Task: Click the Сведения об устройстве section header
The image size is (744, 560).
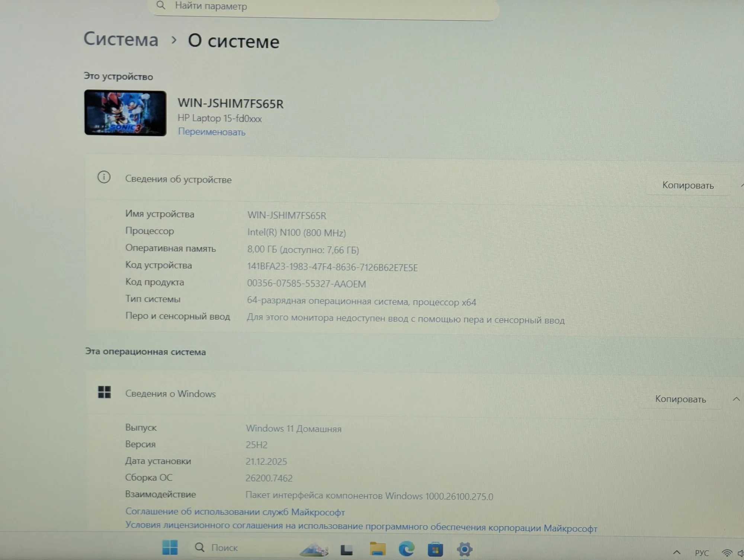Action: (178, 179)
